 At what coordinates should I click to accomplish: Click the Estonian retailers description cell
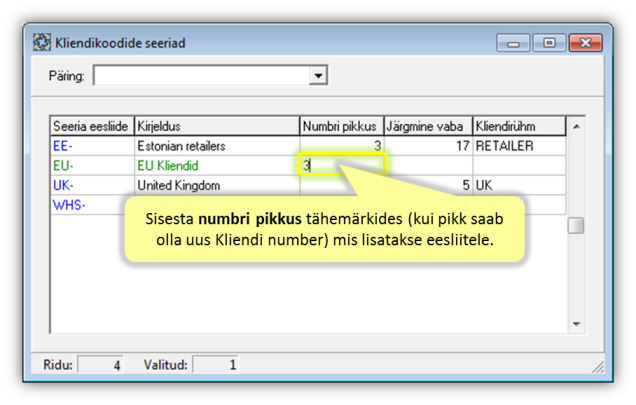tap(217, 146)
